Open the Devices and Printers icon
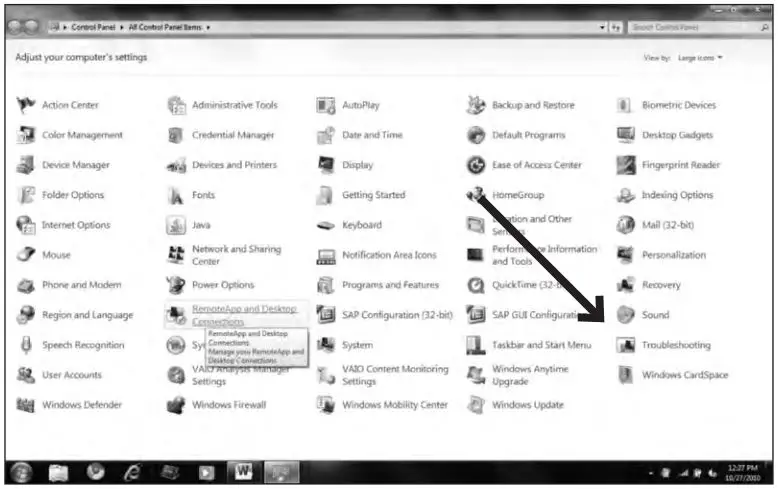This screenshot has width=778, height=489. coord(176,165)
